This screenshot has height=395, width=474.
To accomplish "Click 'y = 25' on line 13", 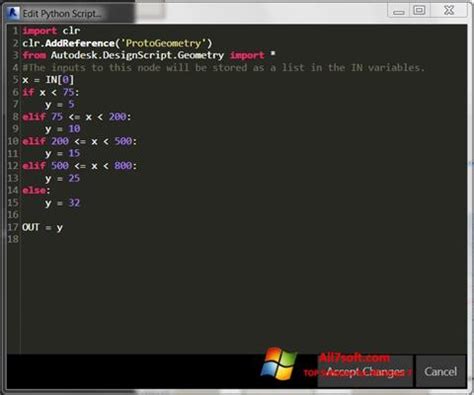I will coord(63,178).
